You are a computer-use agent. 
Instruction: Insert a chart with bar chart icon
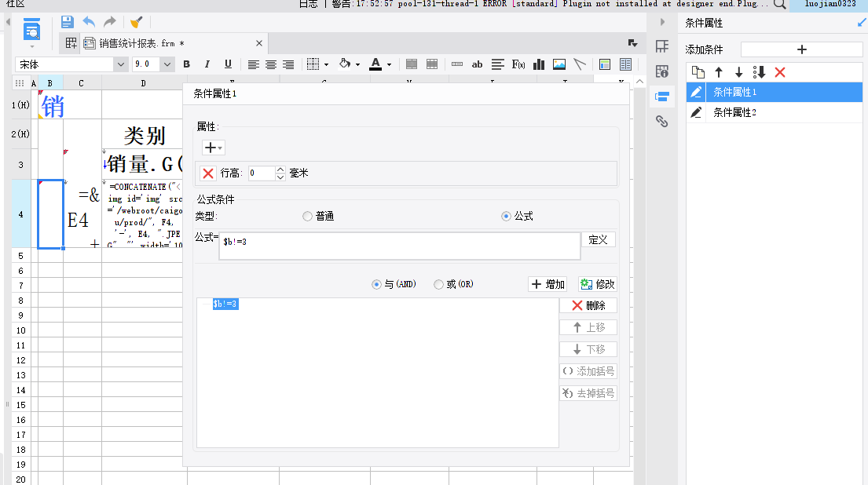[539, 64]
